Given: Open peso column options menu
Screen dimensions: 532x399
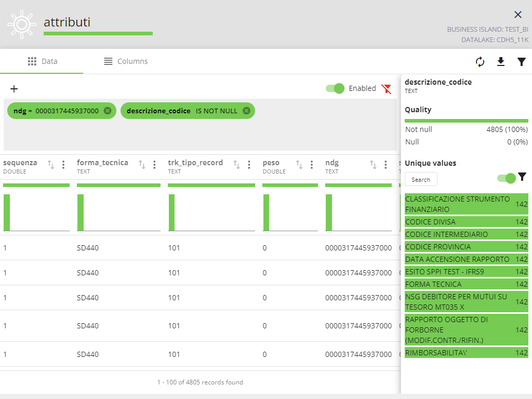Looking at the screenshot, I should pos(312,165).
